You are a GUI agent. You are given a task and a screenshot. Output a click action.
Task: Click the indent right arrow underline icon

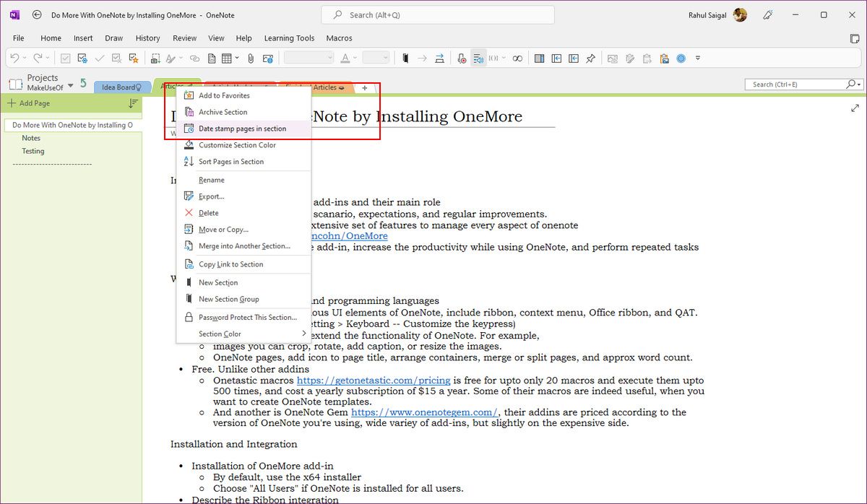click(x=439, y=58)
